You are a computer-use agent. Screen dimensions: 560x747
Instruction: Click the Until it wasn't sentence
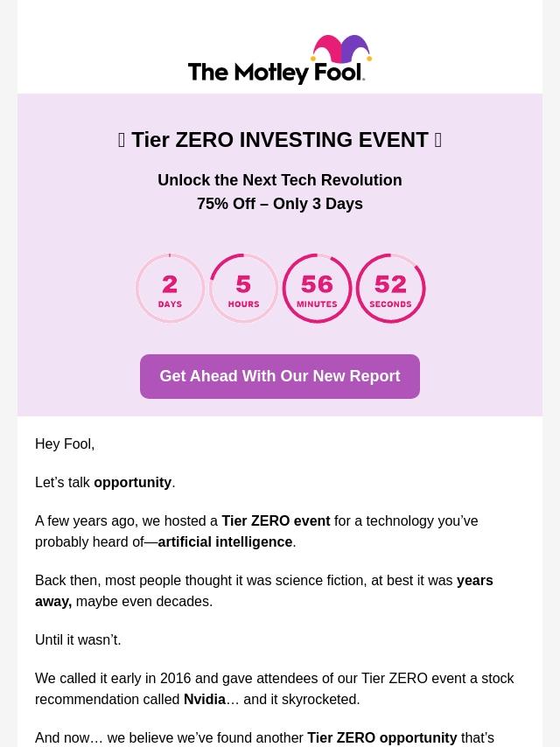coord(78,639)
